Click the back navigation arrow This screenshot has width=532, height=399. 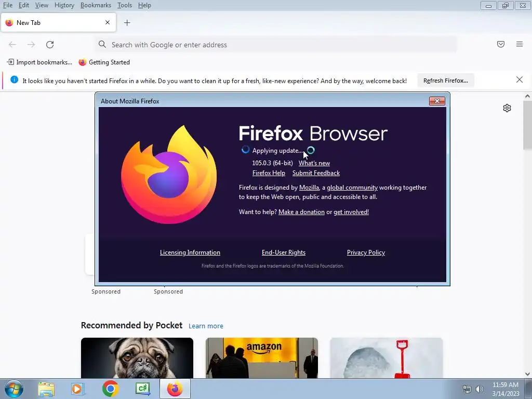click(x=12, y=45)
